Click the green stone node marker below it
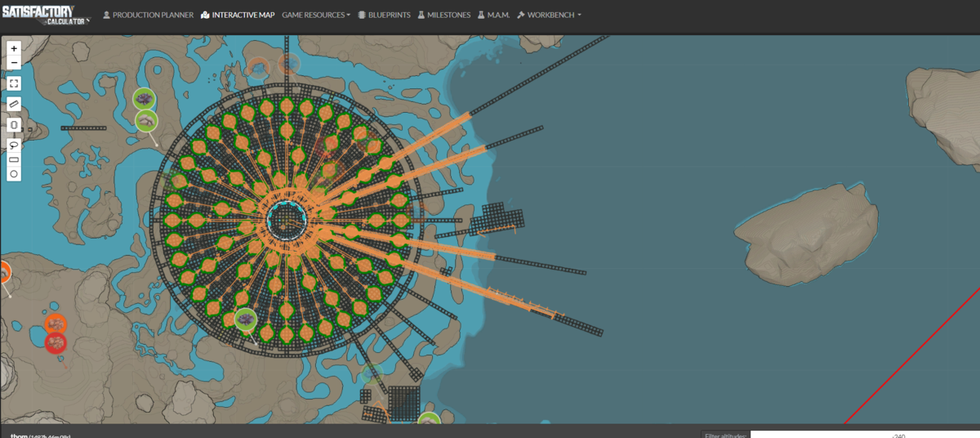 coord(146,121)
